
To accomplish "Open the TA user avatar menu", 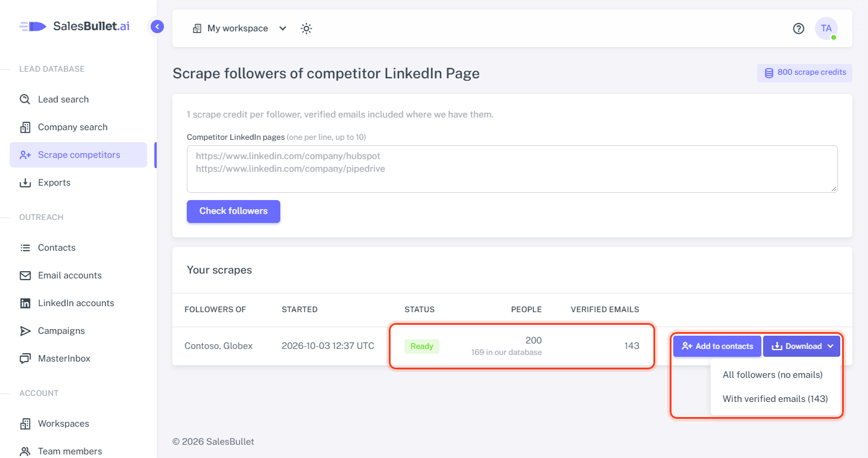I will point(826,28).
